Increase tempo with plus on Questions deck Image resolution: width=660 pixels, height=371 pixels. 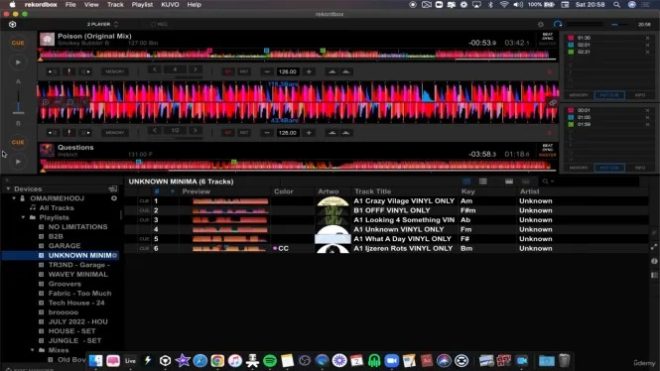pyautogui.click(x=309, y=133)
